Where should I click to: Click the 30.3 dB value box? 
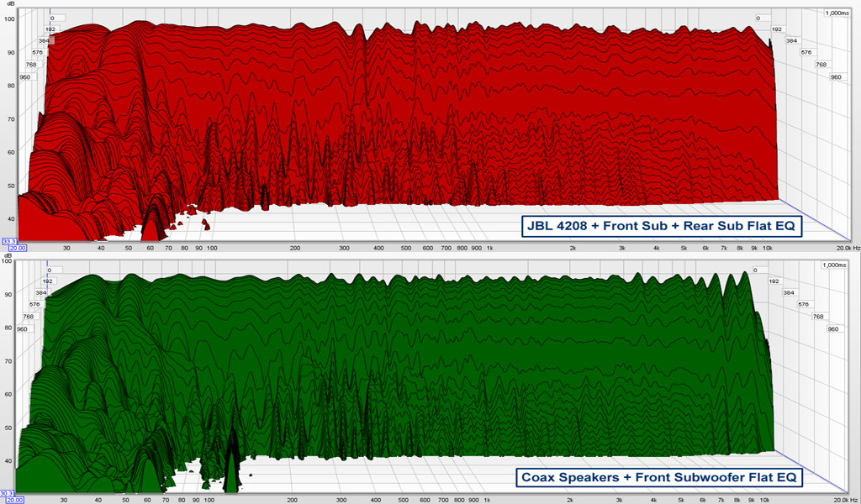coord(7,493)
